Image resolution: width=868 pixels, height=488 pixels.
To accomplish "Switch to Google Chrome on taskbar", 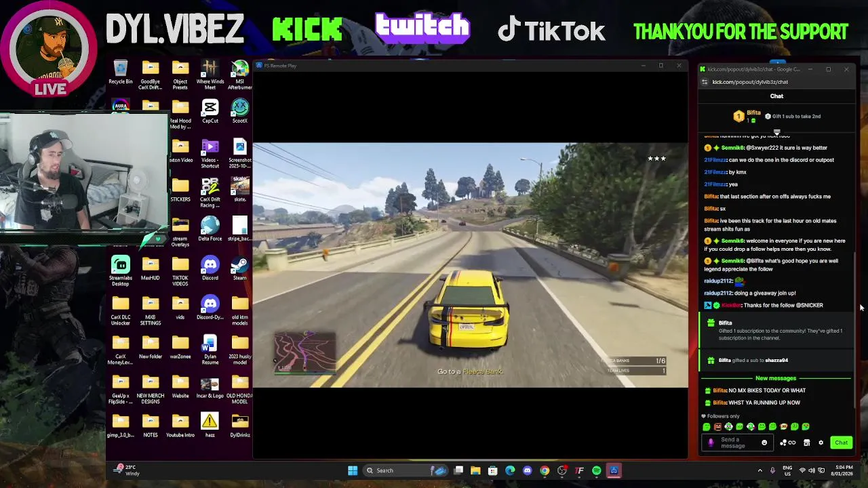I will (x=545, y=470).
